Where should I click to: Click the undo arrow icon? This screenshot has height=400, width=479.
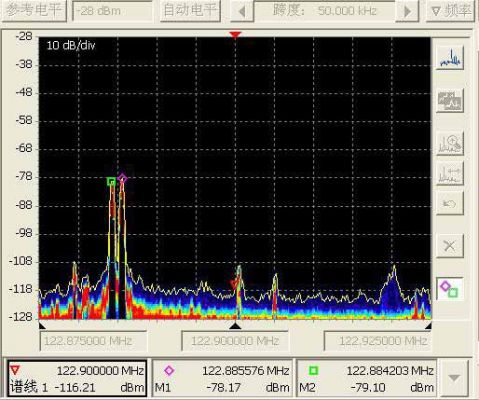coord(450,203)
